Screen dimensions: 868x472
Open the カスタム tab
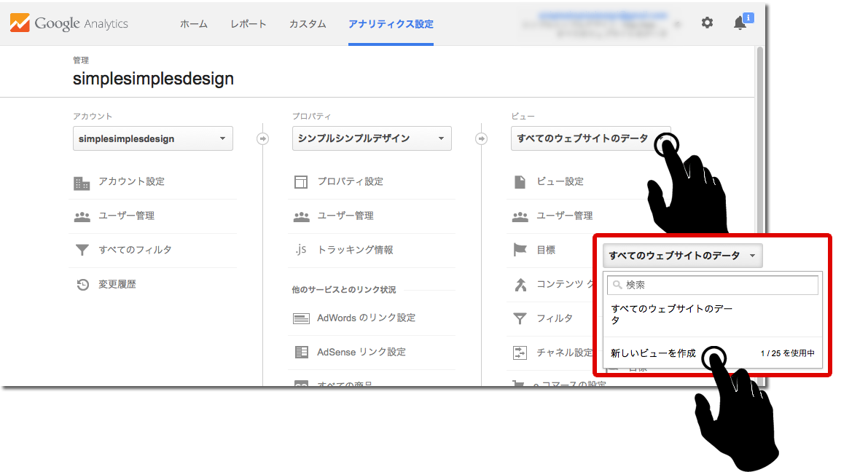point(308,24)
